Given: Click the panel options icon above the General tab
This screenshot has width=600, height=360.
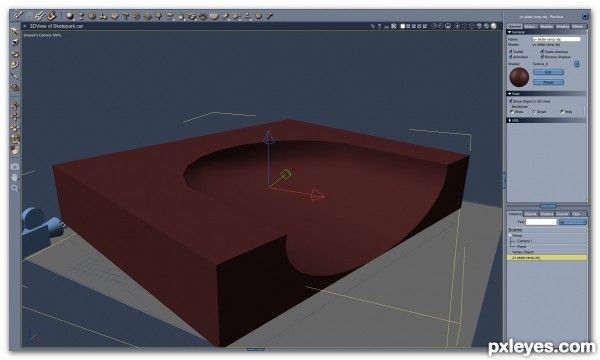Looking at the screenshot, I should point(585,16).
